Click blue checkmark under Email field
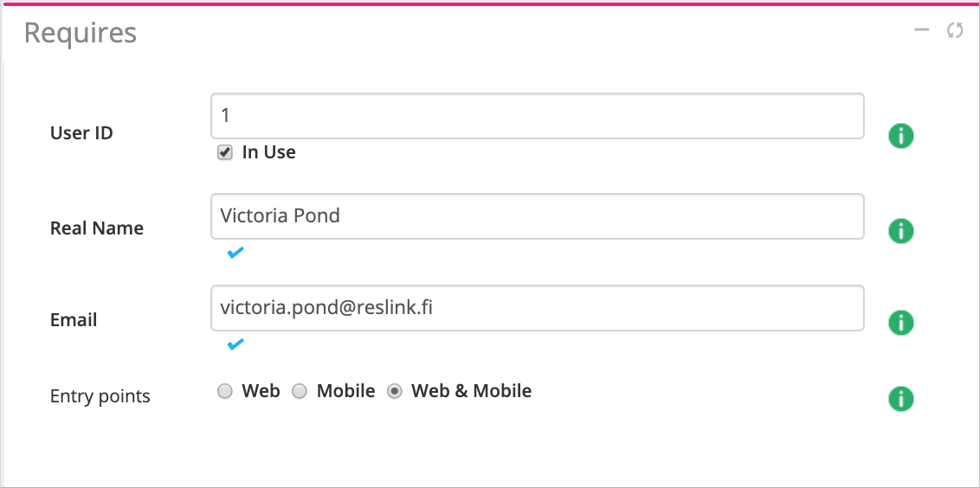Screen dimensions: 980x488 click(x=235, y=344)
